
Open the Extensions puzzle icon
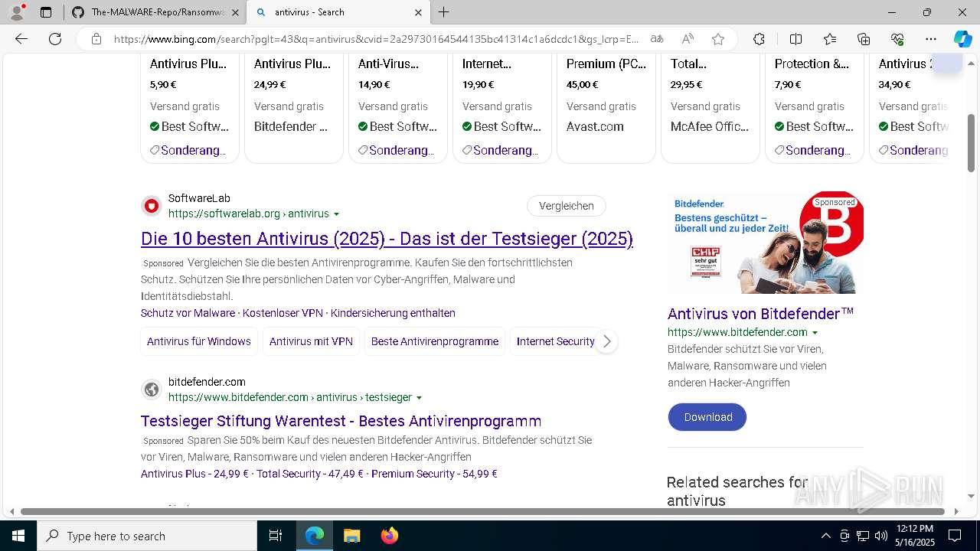tap(759, 39)
